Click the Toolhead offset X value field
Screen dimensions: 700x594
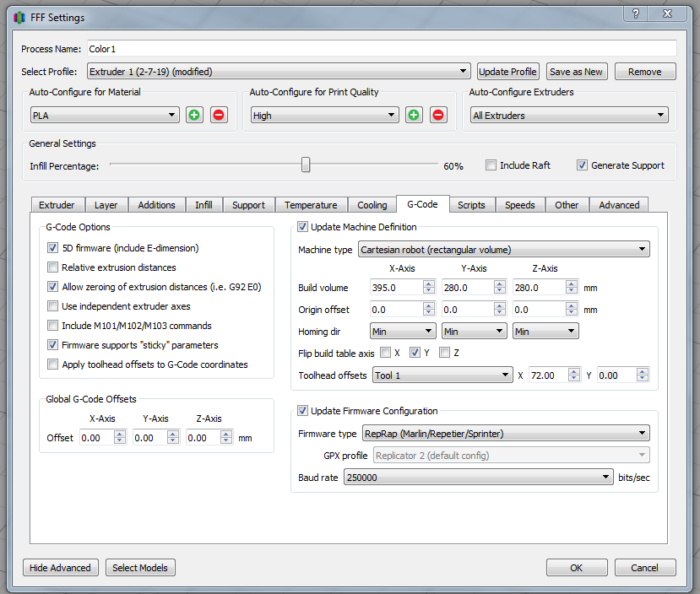click(x=555, y=375)
